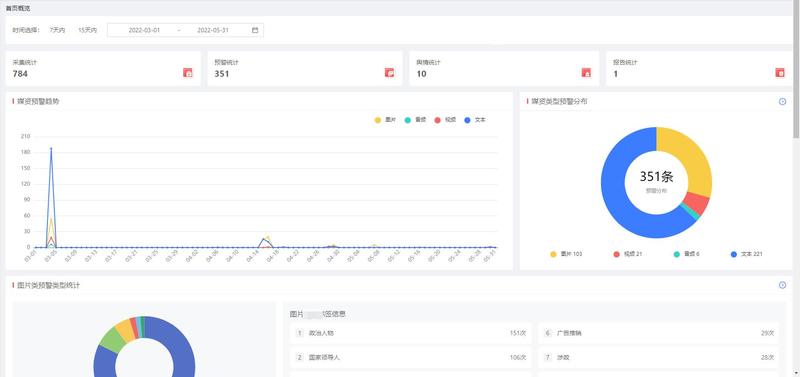The image size is (800, 377).
Task: Click the green segment of the bottom donut chart
Action: [112, 341]
